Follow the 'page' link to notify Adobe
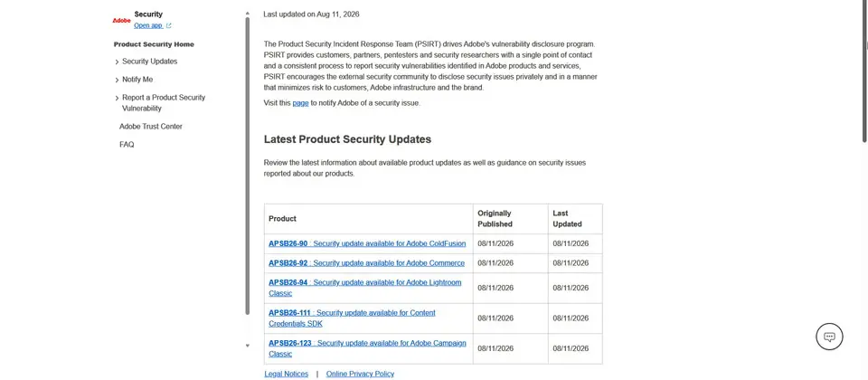The width and height of the screenshot is (868, 380). click(300, 103)
